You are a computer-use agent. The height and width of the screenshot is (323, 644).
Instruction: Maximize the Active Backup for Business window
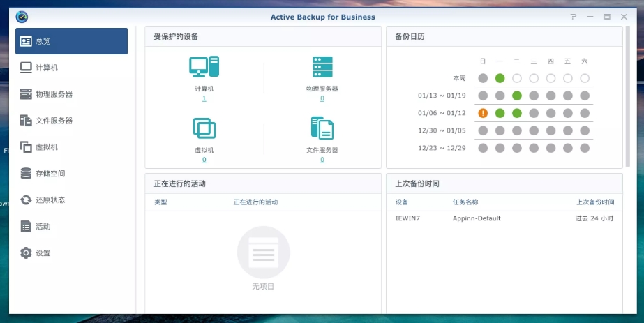pyautogui.click(x=607, y=17)
